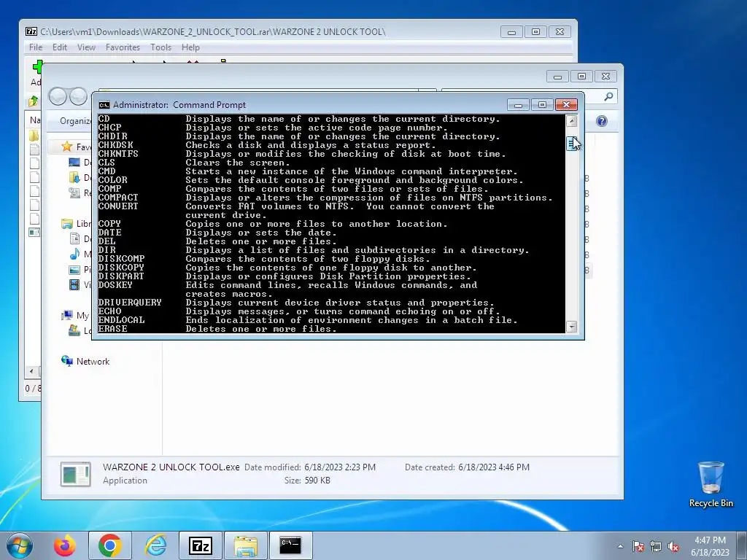
Task: Click the Recent Places icon under Favorites
Action: tap(74, 192)
